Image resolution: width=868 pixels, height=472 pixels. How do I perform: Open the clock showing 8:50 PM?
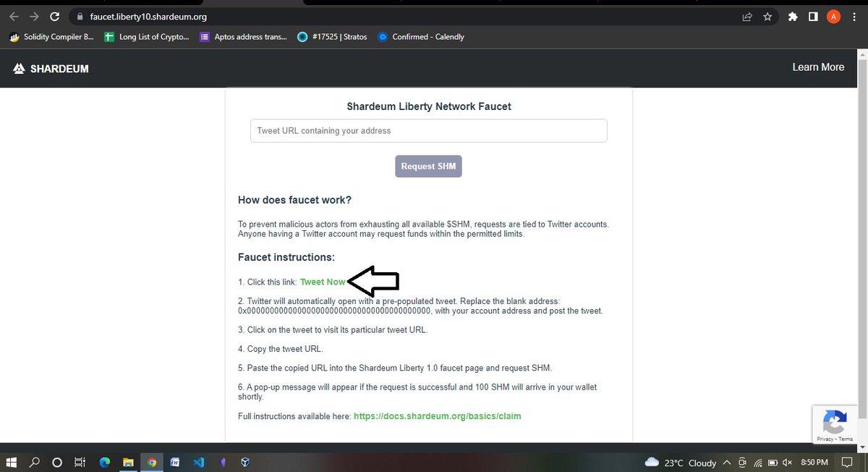[x=814, y=462]
